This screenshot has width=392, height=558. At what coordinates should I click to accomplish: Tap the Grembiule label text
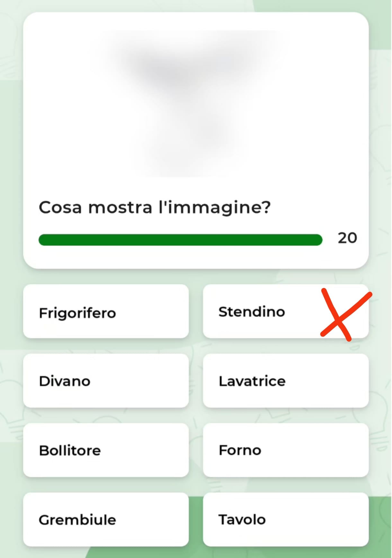coord(77,520)
